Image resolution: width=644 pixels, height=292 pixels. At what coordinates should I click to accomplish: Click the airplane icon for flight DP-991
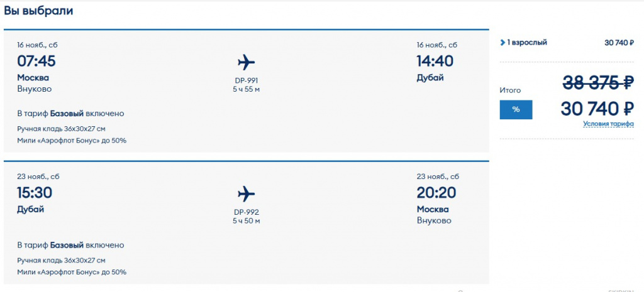point(247,62)
